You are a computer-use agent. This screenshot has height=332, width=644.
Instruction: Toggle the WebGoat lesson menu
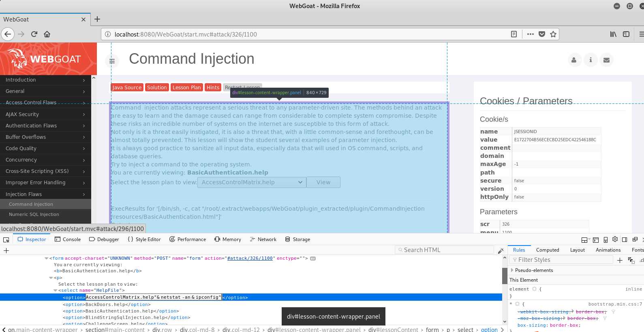point(112,61)
